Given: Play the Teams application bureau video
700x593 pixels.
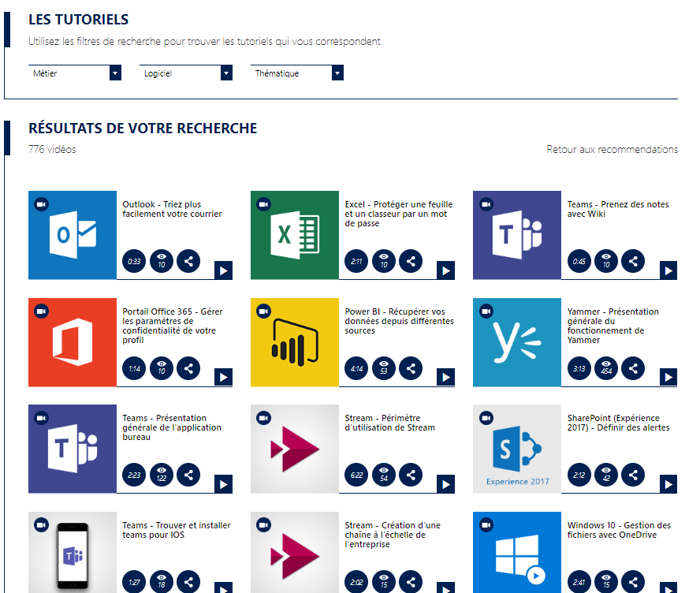Looking at the screenshot, I should click(x=223, y=484).
